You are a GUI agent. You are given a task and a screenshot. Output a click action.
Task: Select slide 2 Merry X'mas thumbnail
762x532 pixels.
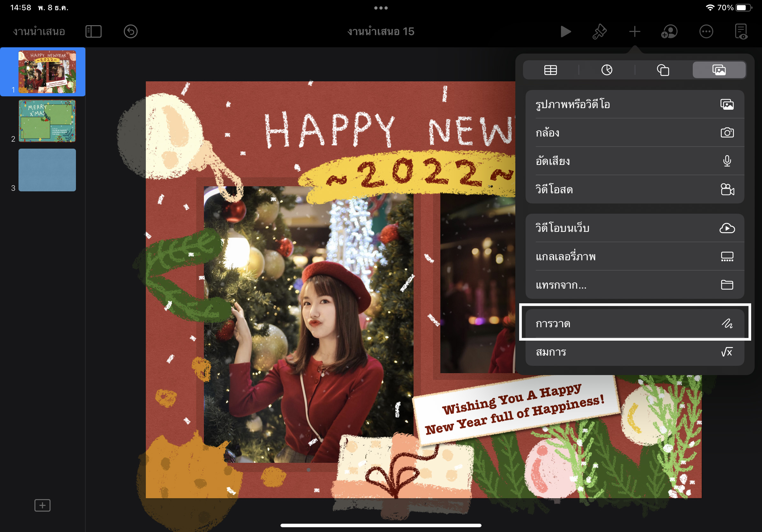pos(47,121)
